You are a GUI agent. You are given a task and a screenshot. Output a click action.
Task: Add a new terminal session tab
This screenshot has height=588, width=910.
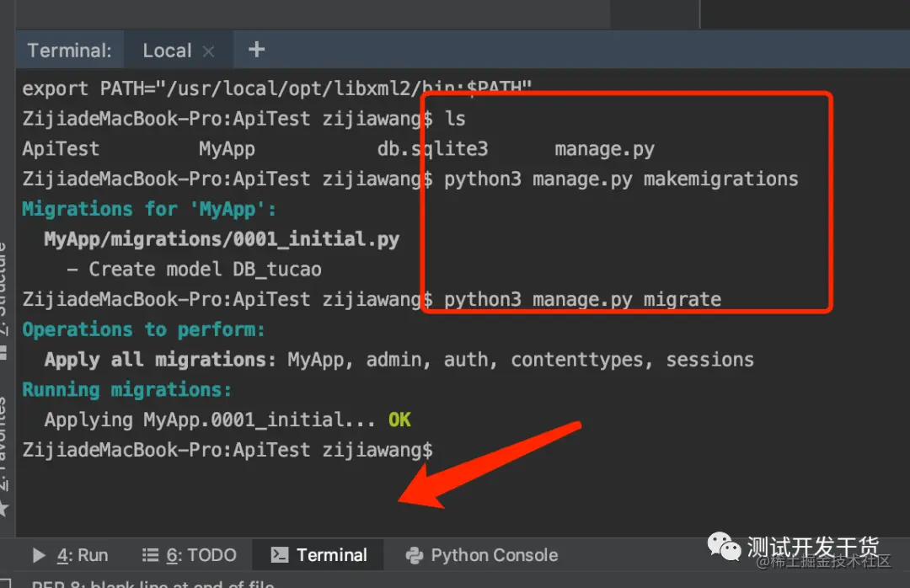click(x=256, y=50)
